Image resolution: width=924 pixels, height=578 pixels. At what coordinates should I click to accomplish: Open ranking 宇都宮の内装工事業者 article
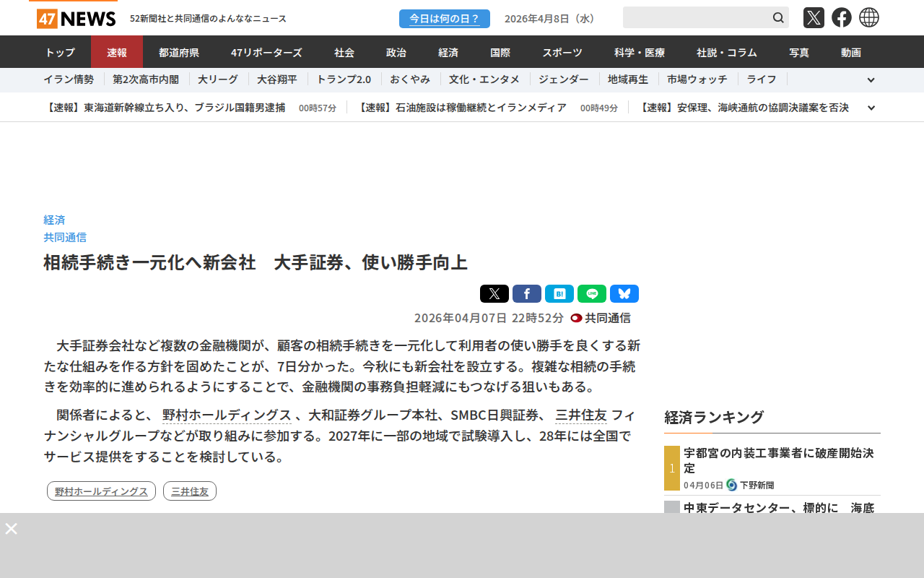(x=780, y=460)
